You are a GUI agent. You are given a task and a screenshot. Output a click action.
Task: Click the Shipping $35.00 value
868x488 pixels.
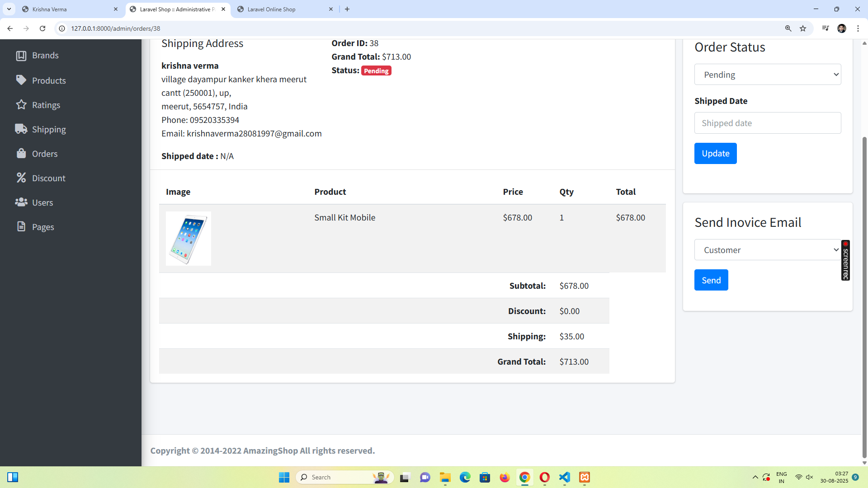tap(571, 336)
